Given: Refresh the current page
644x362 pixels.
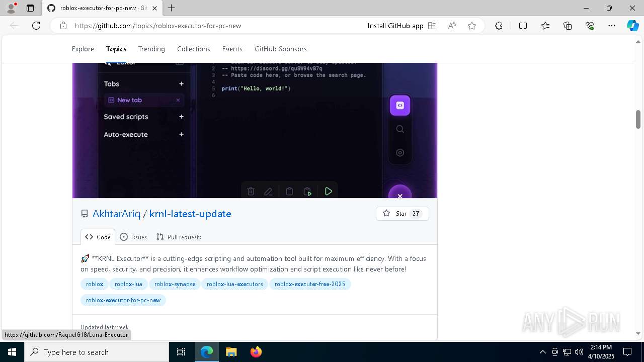Looking at the screenshot, I should click(36, 26).
